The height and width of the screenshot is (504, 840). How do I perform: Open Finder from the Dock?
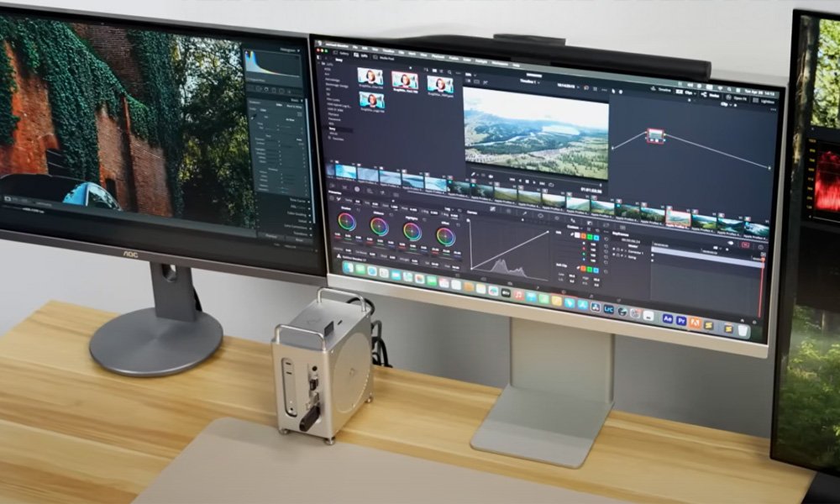pos(349,267)
